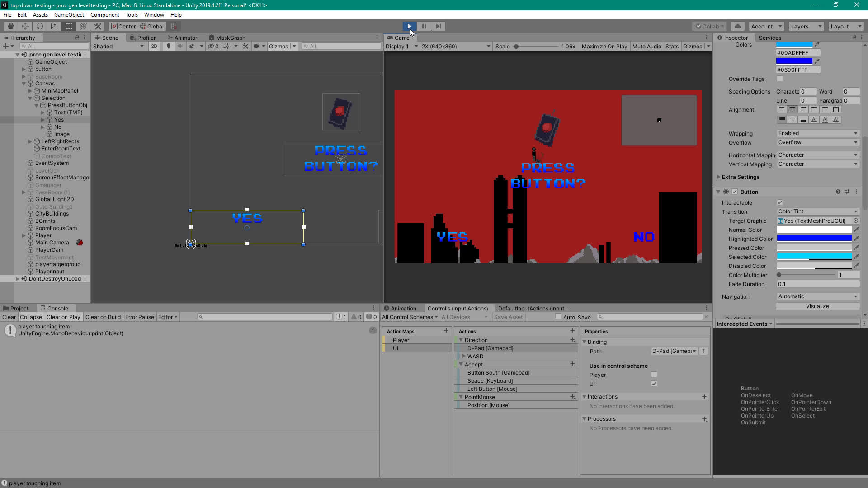Enable Override Tags checkbox

coord(779,79)
